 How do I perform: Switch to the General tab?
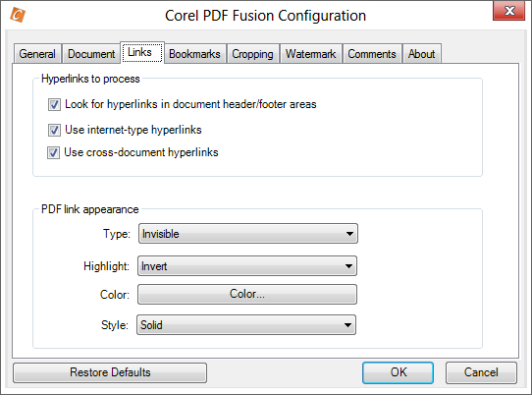[x=37, y=54]
